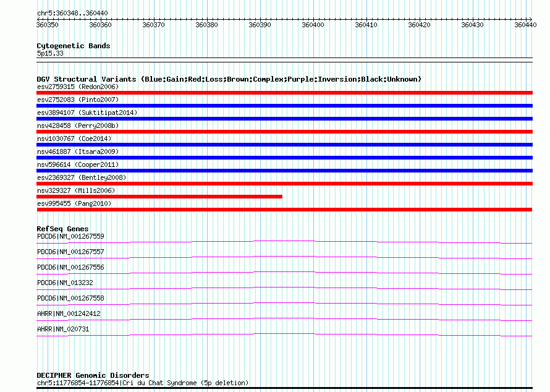Open the Cri du Chat Syndrome entry
Viewport: 550px width, 392px height.
tap(142, 383)
